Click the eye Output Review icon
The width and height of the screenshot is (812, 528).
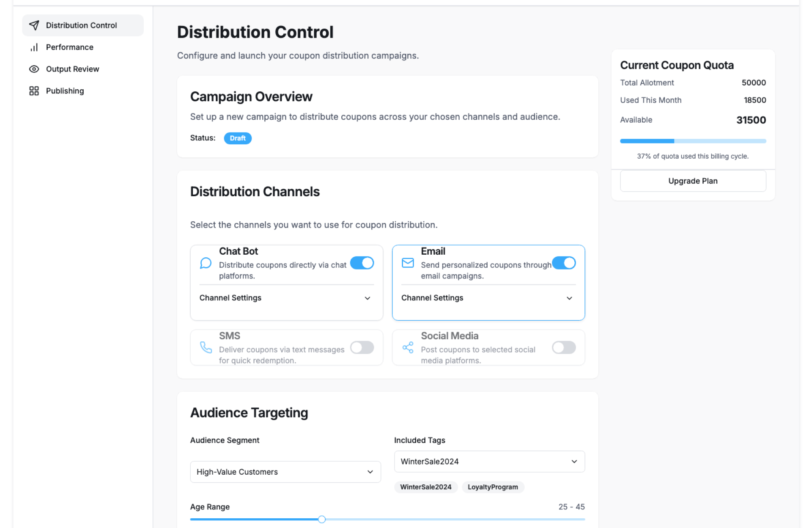pyautogui.click(x=34, y=69)
